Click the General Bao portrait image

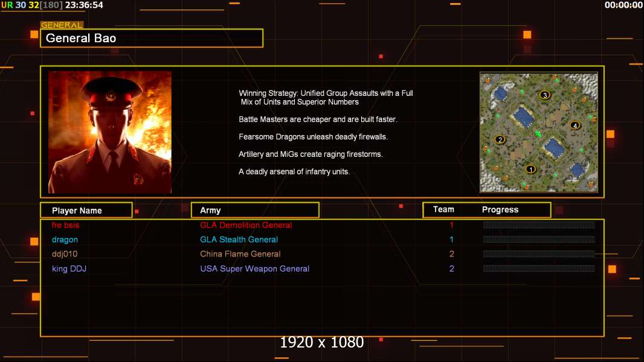[110, 132]
